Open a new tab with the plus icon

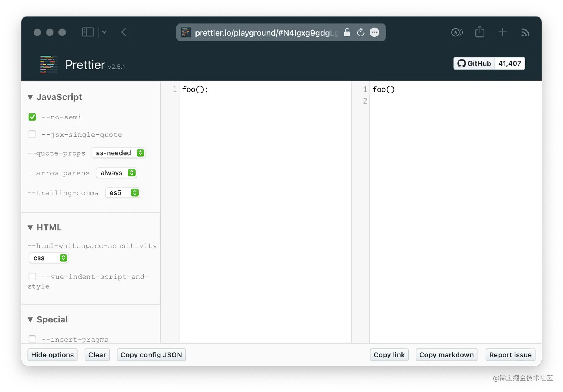point(503,32)
